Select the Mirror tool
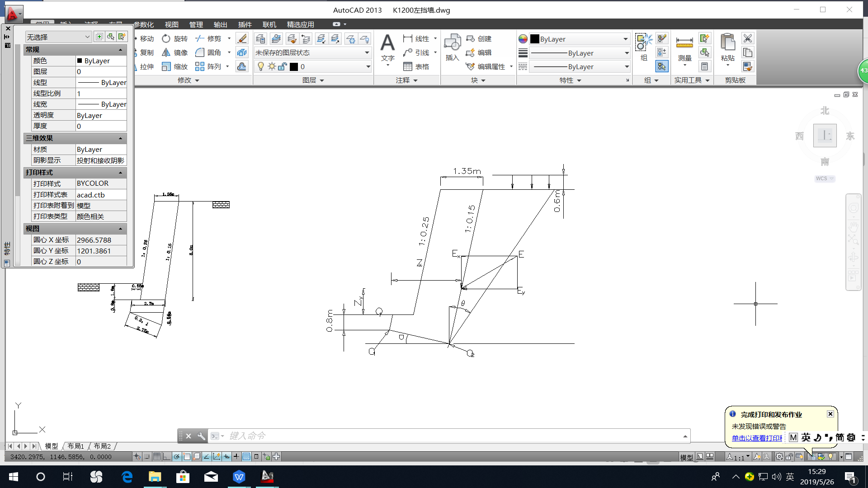868x488 pixels. (x=166, y=53)
